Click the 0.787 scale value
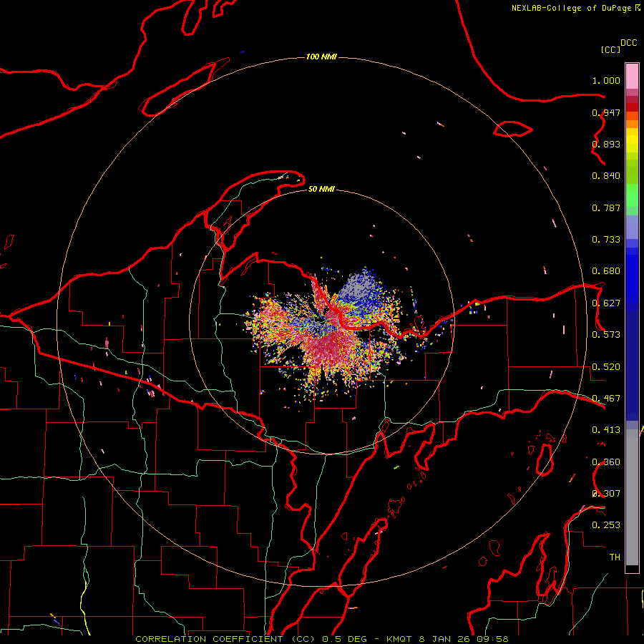 tap(606, 208)
